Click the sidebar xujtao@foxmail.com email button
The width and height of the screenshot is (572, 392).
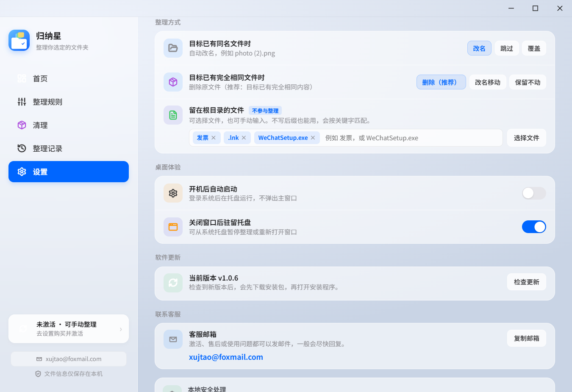(x=69, y=359)
